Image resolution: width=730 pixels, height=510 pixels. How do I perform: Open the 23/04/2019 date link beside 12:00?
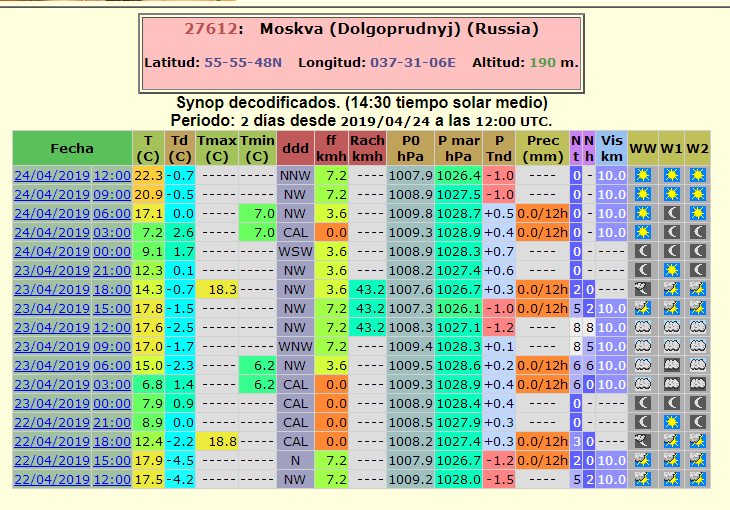click(52, 327)
